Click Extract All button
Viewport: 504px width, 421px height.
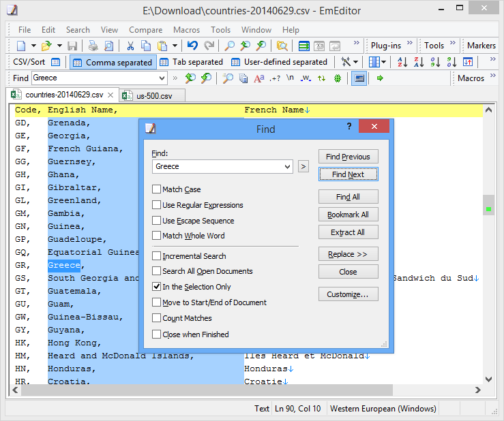point(348,232)
